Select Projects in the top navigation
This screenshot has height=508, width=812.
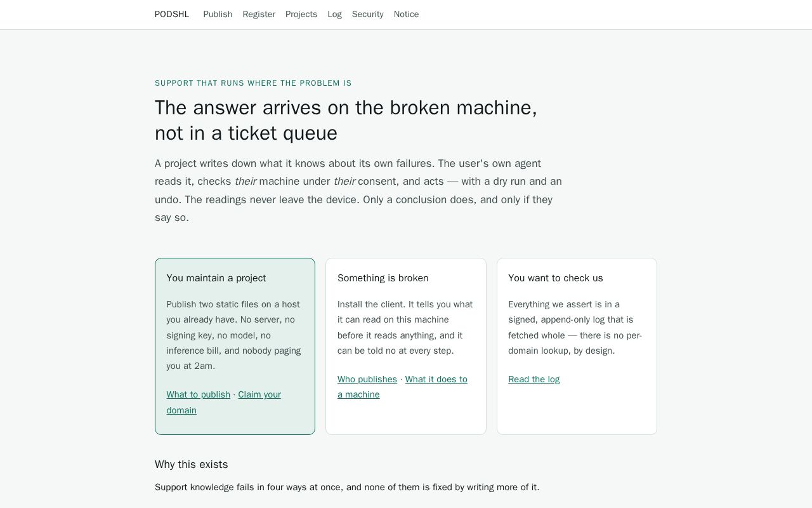[x=301, y=14]
